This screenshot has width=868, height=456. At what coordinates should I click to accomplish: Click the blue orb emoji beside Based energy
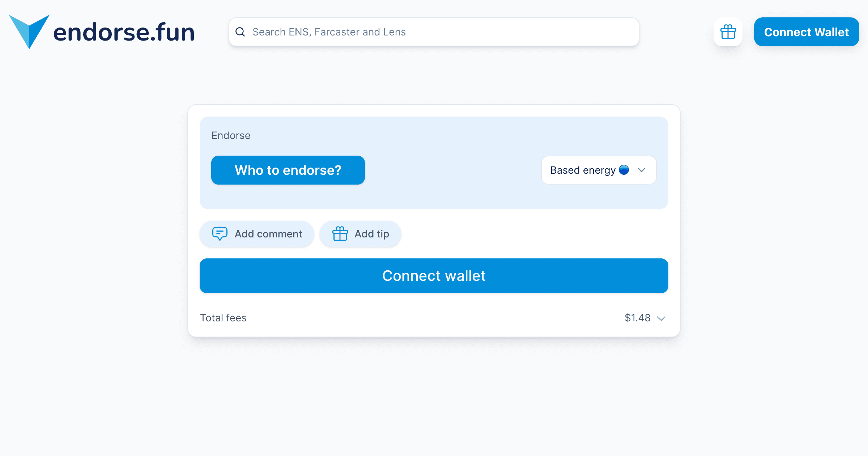(x=624, y=170)
